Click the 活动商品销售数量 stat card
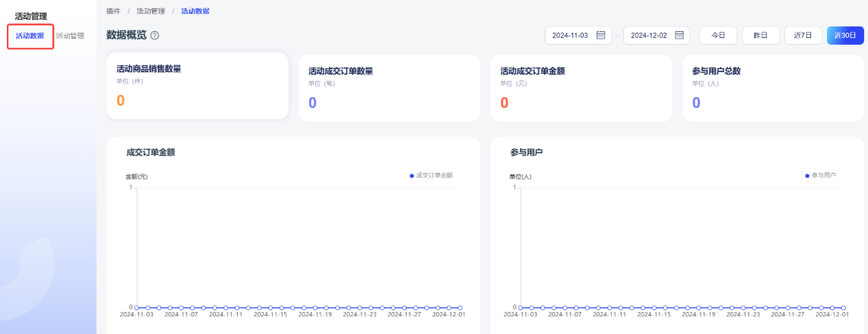This screenshot has width=868, height=334. coord(197,86)
